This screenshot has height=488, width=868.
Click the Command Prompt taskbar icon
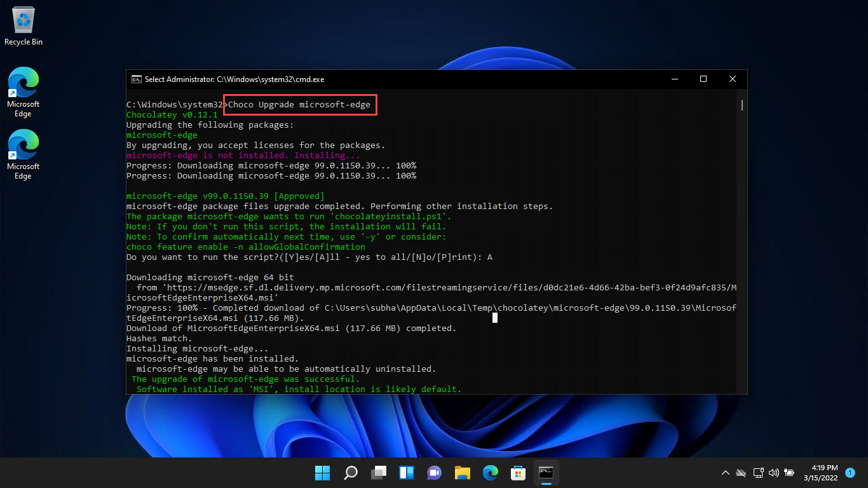[x=546, y=473]
